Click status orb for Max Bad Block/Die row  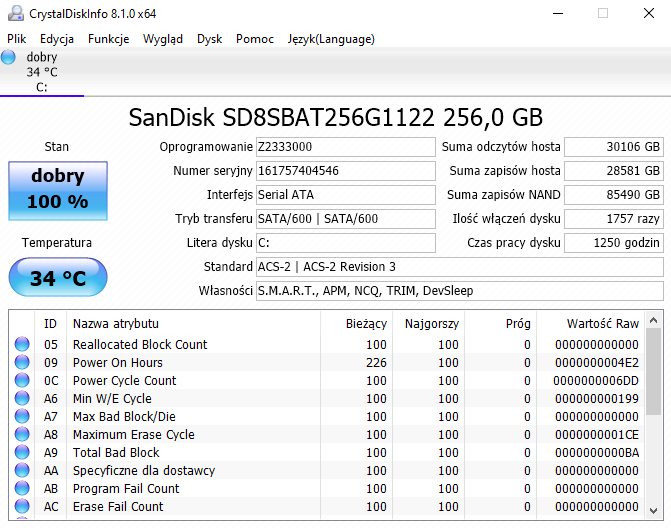(x=22, y=416)
